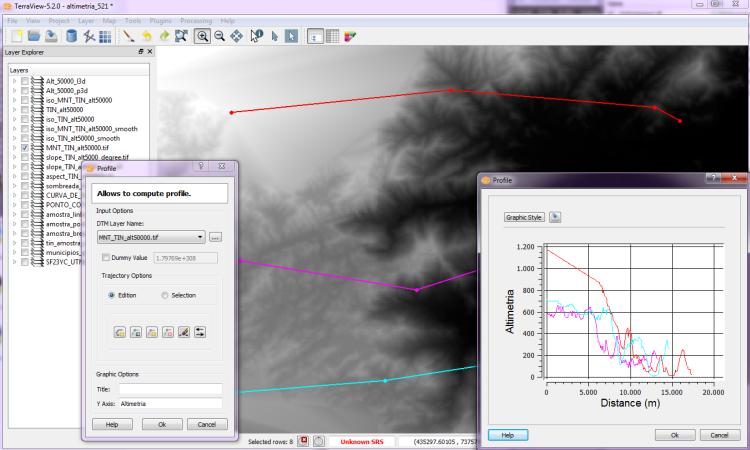Select the Zoom Out tool
Screen dimensions: 750x450
tap(219, 36)
